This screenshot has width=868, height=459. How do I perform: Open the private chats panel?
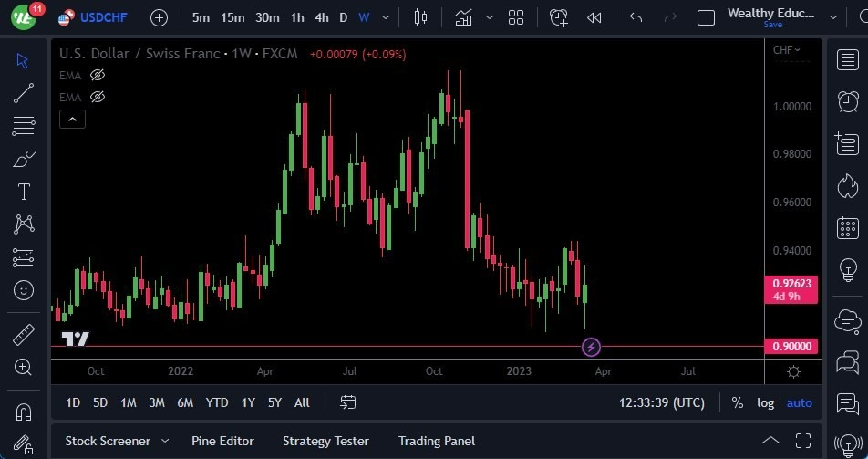coord(848,362)
